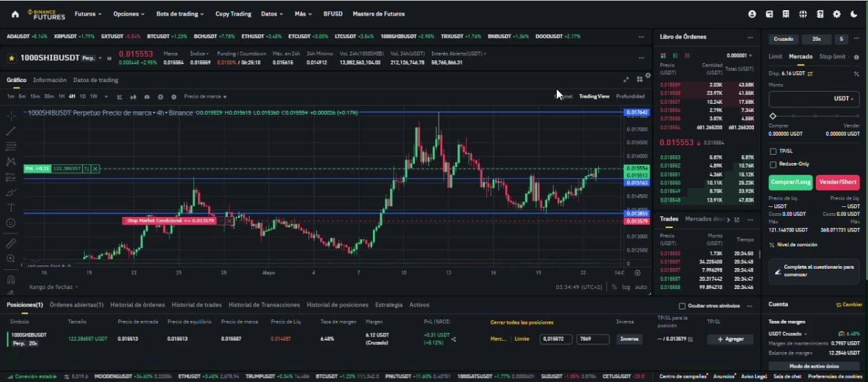This screenshot has height=382, width=868.
Task: Open the 20x leverage button
Action: pyautogui.click(x=816, y=39)
